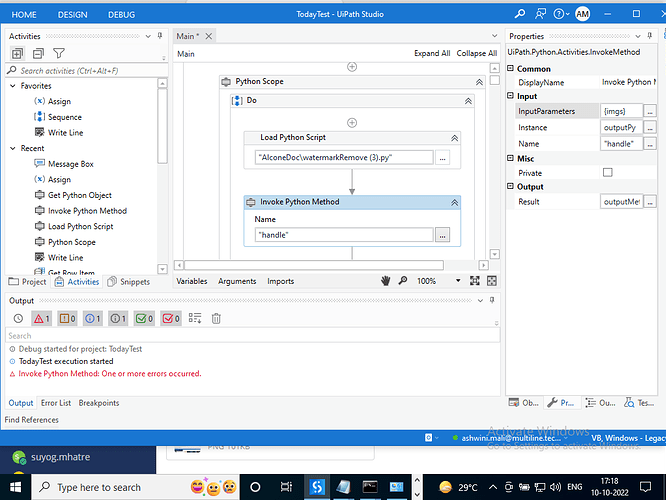The width and height of the screenshot is (666, 500).
Task: Open the HOME ribbon tab
Action: [24, 14]
